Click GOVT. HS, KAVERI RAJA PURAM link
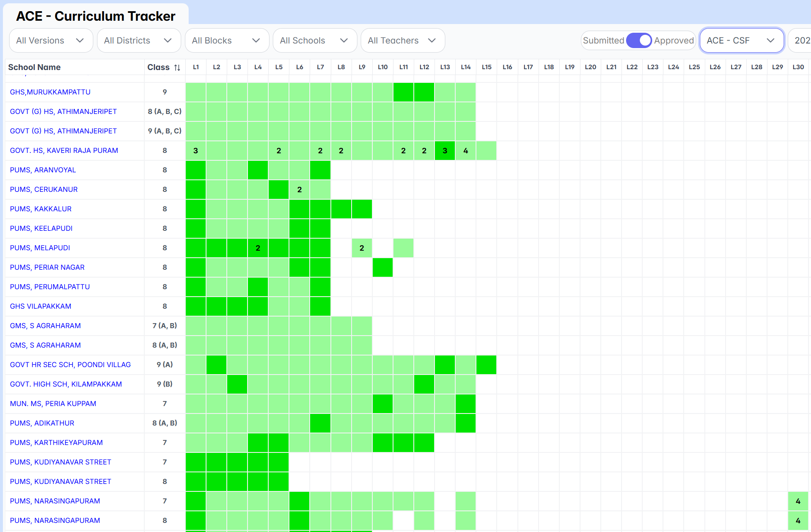This screenshot has height=532, width=811. (64, 150)
